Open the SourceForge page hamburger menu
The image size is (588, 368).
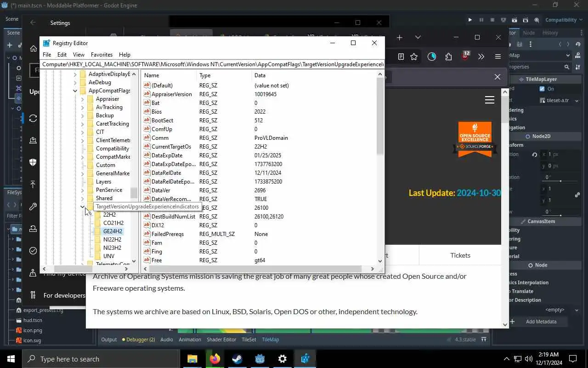(x=490, y=100)
